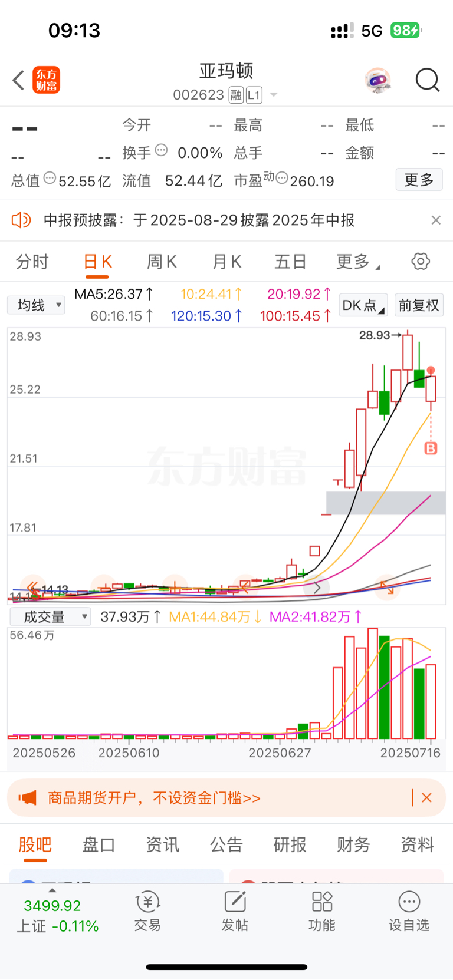Viewport: 453px width, 980px height.
Task: Select the 公告 tab
Action: coord(226,844)
